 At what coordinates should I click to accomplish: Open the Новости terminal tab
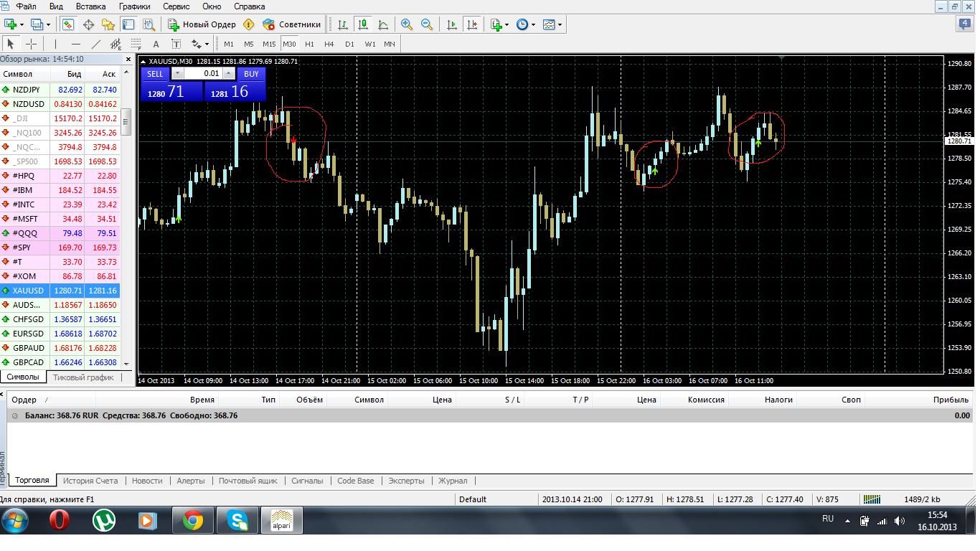pyautogui.click(x=147, y=481)
